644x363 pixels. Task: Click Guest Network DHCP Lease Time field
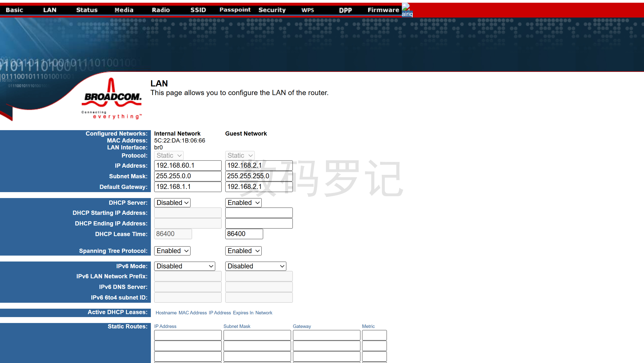coord(244,234)
